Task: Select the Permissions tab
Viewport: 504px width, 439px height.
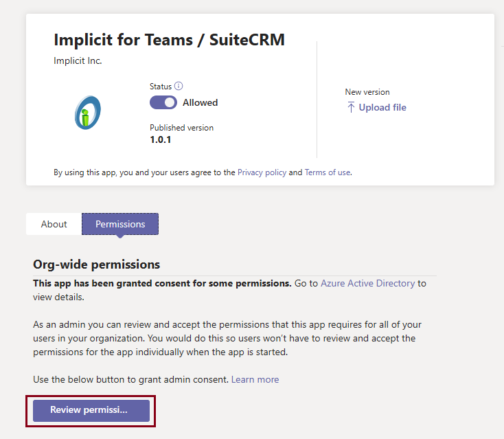Action: (120, 224)
